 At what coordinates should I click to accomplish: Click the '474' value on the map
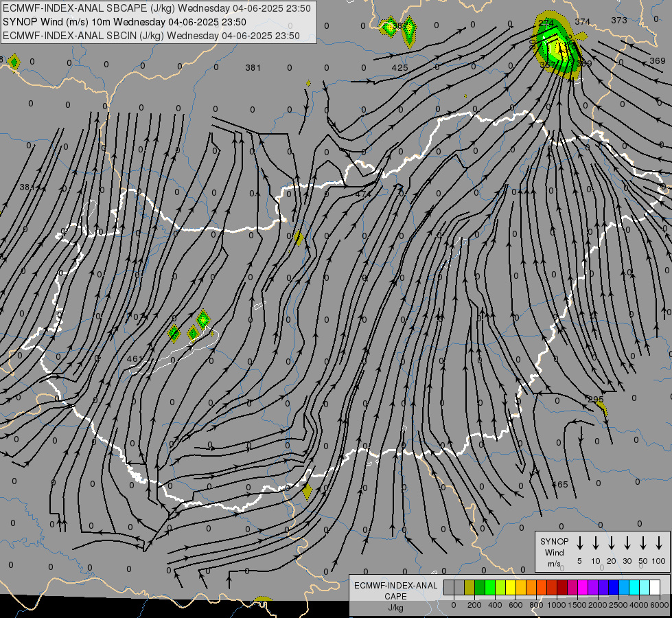(x=363, y=194)
